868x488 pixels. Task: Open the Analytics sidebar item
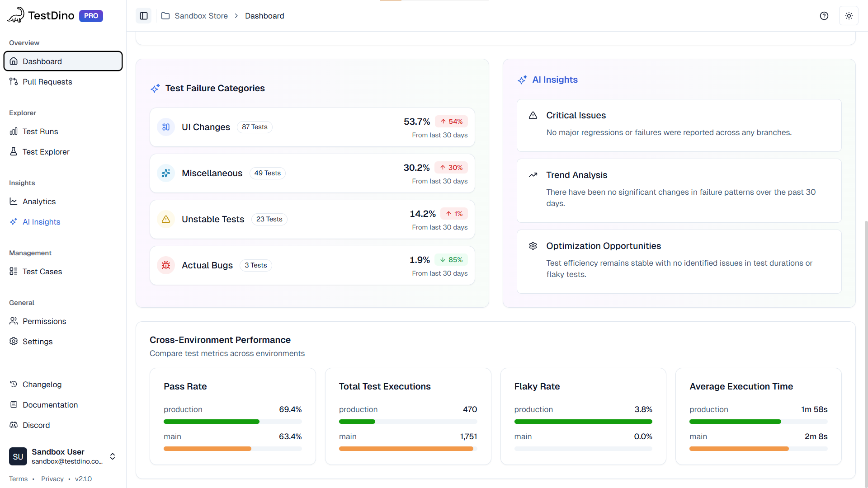[x=39, y=202]
